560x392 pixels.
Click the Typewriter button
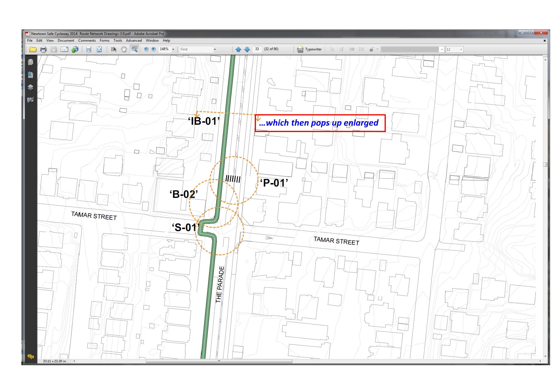(310, 49)
